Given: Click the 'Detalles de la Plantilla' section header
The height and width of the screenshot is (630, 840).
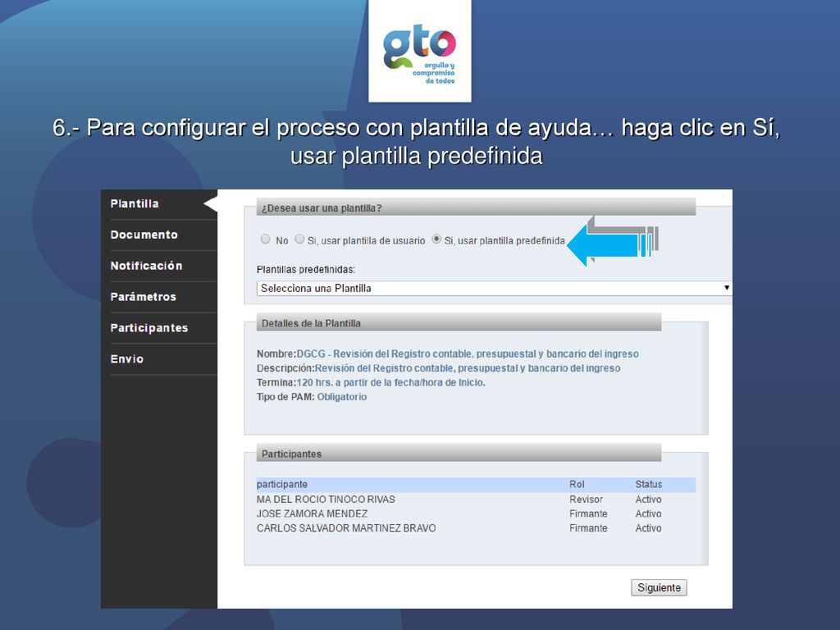Looking at the screenshot, I should coord(459,323).
